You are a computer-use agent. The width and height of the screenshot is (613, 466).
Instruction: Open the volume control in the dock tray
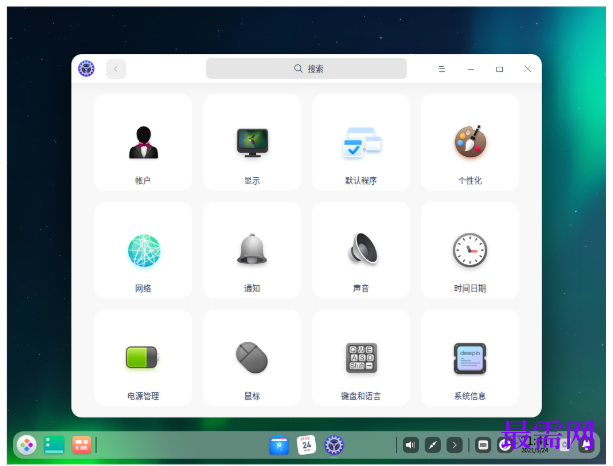[x=410, y=445]
